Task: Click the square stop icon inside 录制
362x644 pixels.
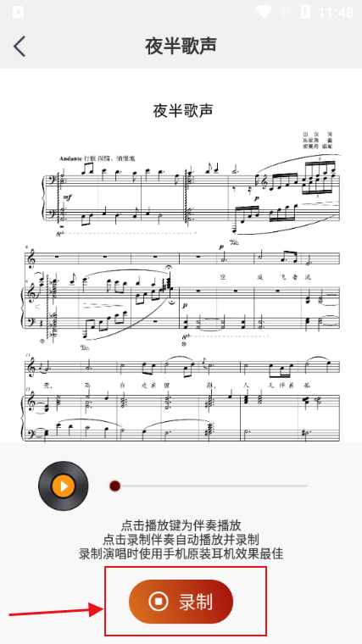Action: click(159, 602)
